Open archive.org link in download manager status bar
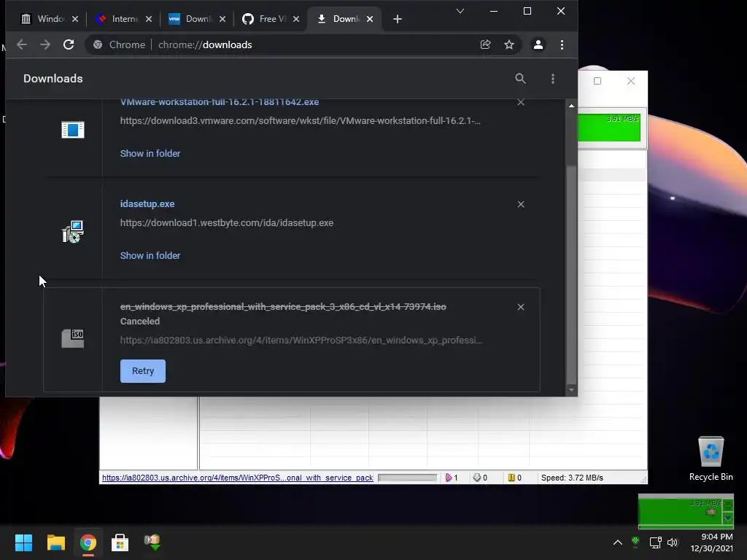Screen dimensions: 747x560 point(237,478)
